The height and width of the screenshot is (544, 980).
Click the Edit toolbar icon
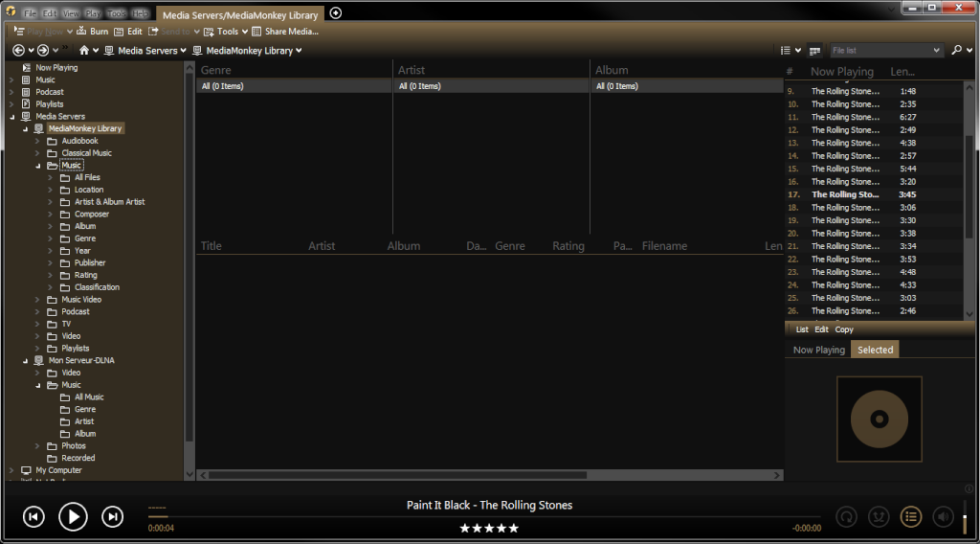tap(119, 32)
